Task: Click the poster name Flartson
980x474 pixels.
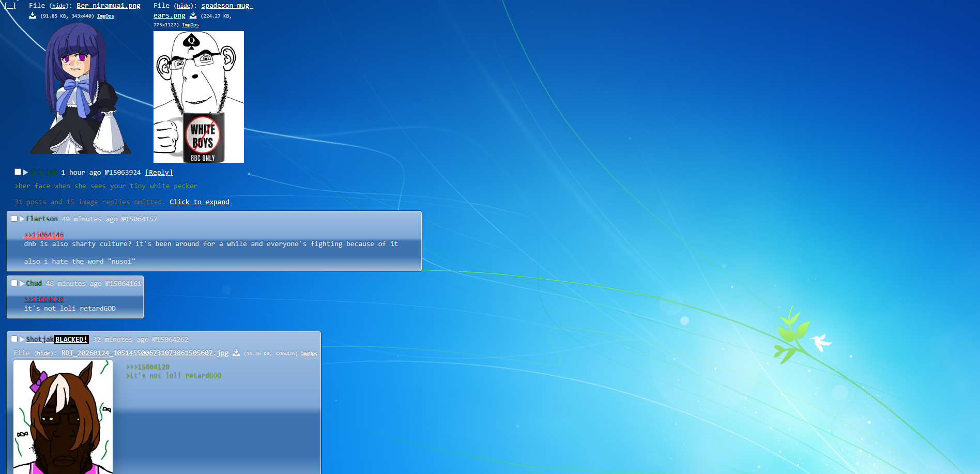Action: point(42,219)
